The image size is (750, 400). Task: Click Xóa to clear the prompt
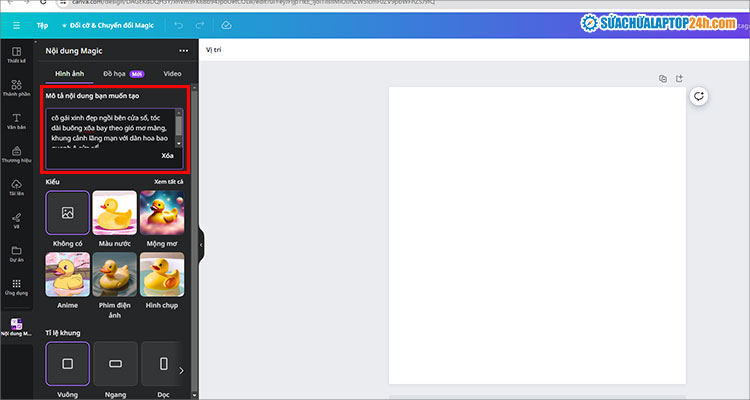166,156
